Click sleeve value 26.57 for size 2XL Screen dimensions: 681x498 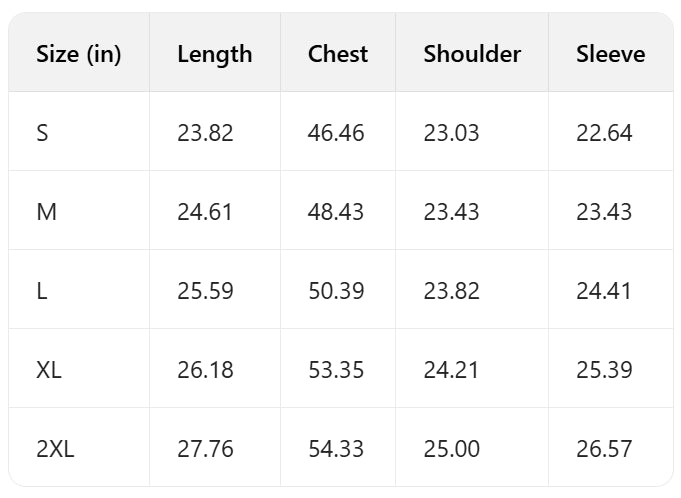click(x=604, y=449)
